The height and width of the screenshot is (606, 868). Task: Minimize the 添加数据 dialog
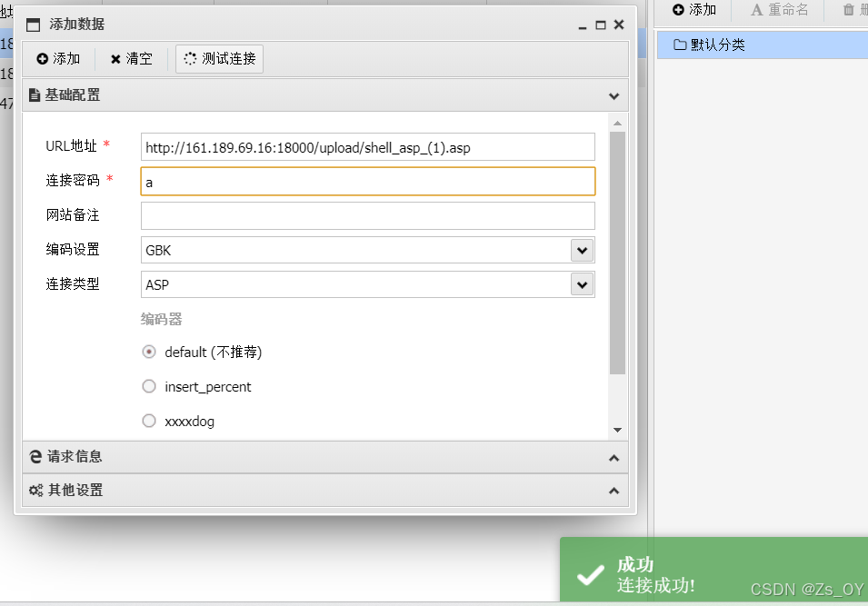583,25
